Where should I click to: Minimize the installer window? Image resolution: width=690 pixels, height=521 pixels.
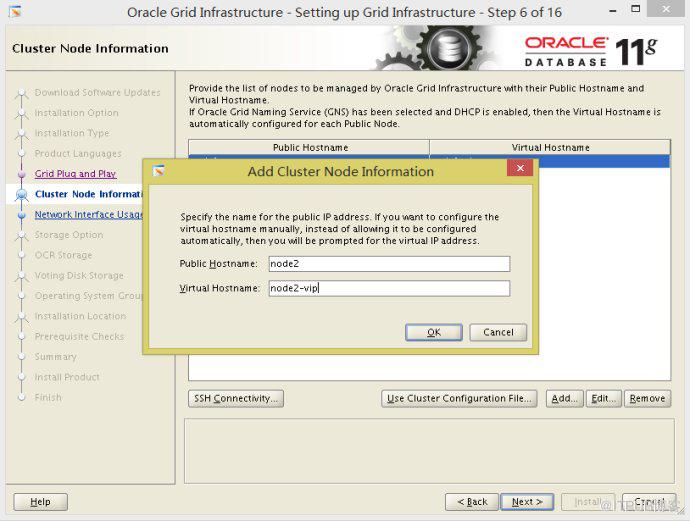613,11
